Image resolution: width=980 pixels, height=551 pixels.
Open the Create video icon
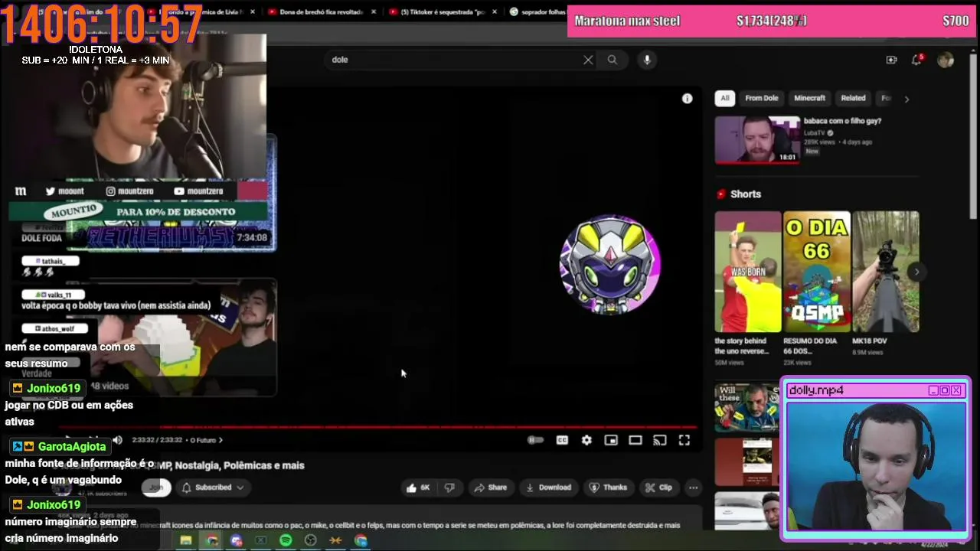(x=891, y=60)
